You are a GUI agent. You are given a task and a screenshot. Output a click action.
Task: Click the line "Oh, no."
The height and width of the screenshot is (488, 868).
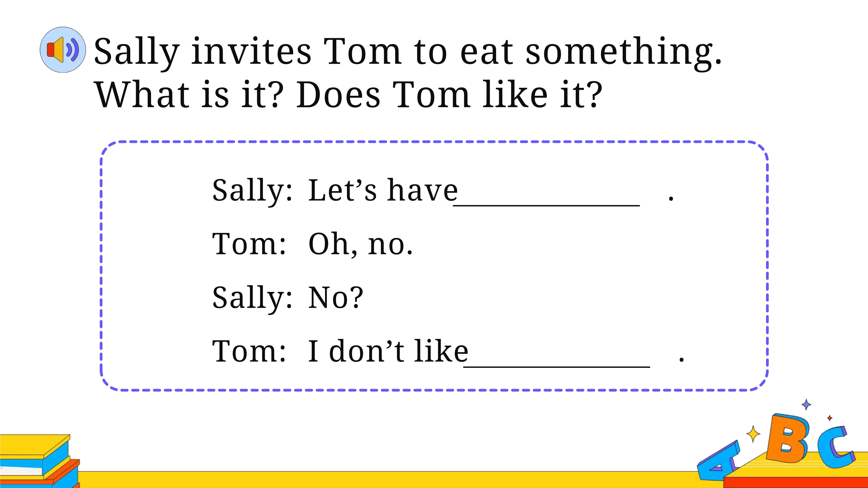[x=360, y=244]
